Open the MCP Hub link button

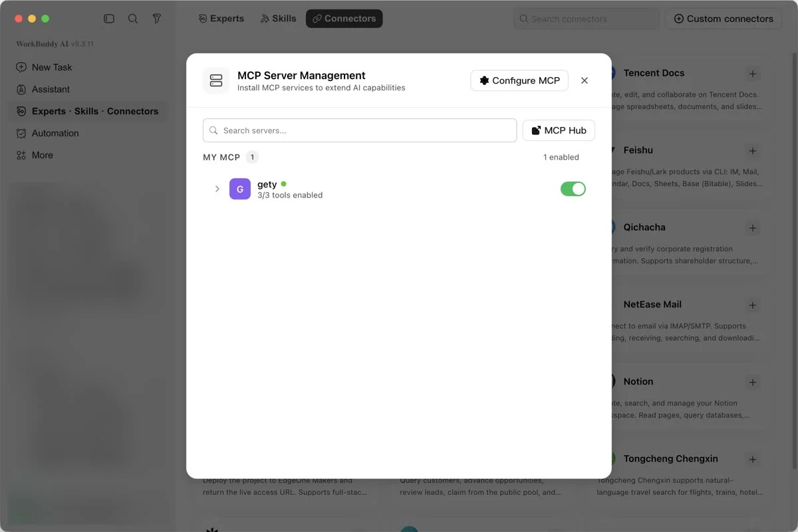559,130
